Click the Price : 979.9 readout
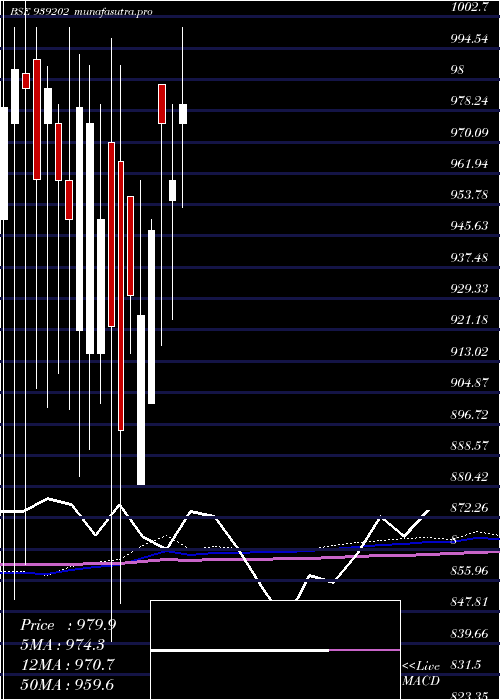The width and height of the screenshot is (500, 700). pyautogui.click(x=69, y=625)
